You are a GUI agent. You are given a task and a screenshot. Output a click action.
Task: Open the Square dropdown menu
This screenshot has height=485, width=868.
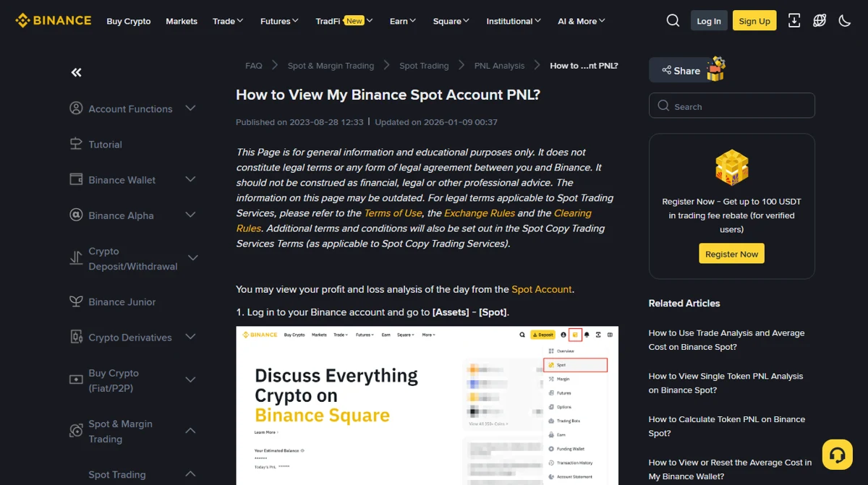tap(451, 21)
